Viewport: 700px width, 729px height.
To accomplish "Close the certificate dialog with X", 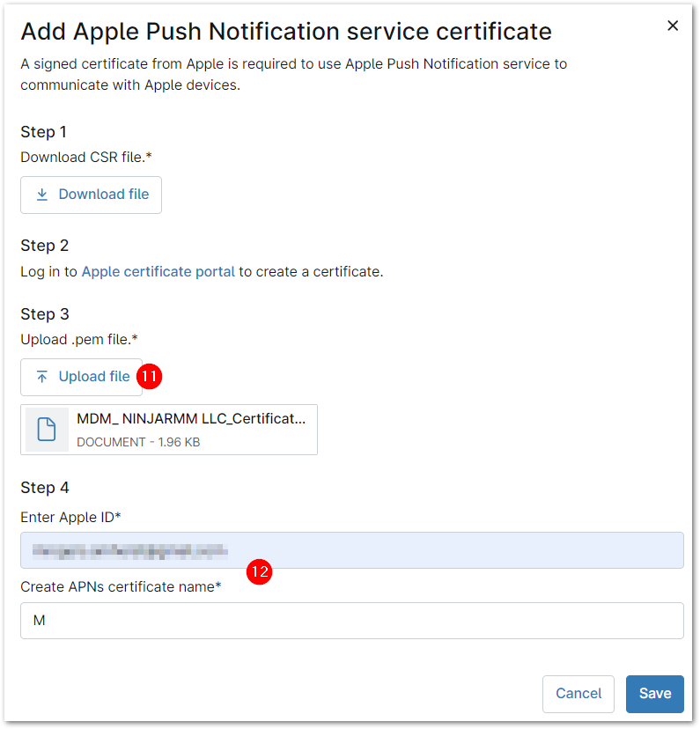I will [x=673, y=26].
